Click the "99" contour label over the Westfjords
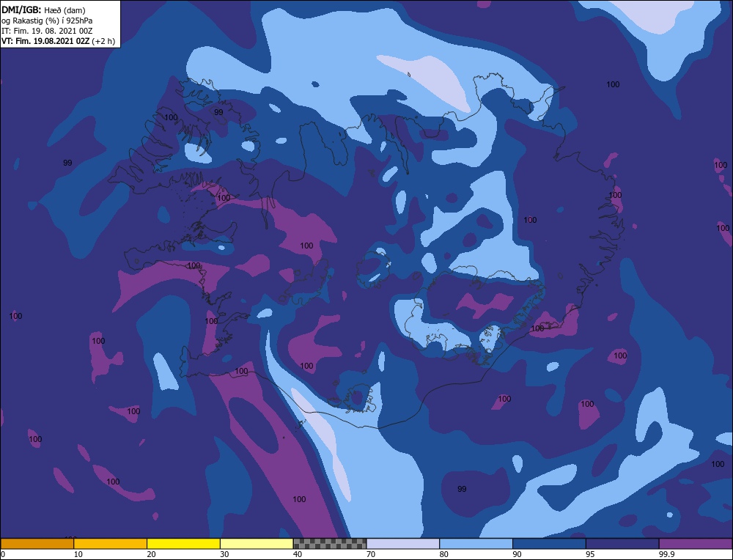 tap(218, 112)
